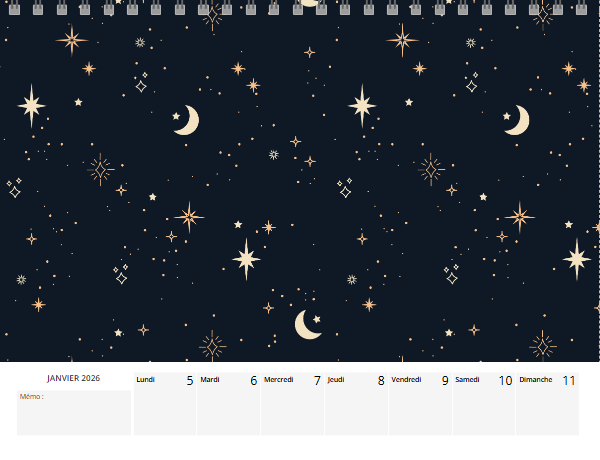Click the large cream star at far right
The width and height of the screenshot is (600, 460).
pyautogui.click(x=577, y=259)
